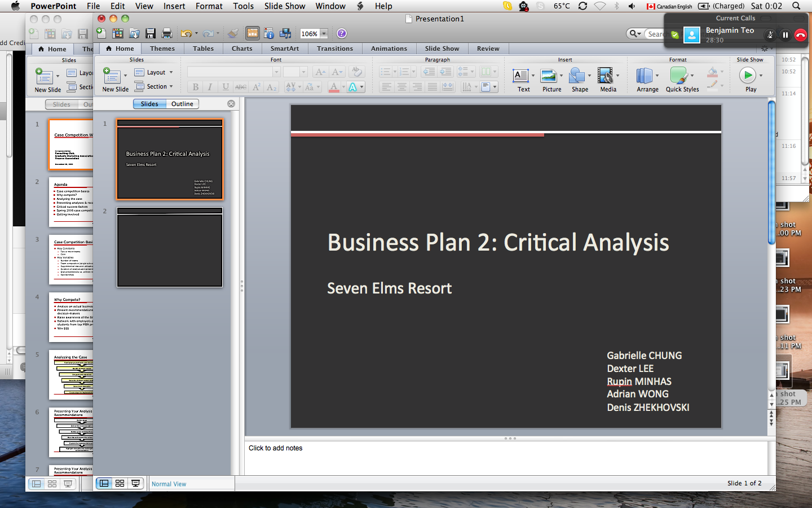Play the slide show
Screen dimensions: 812x508
point(747,75)
